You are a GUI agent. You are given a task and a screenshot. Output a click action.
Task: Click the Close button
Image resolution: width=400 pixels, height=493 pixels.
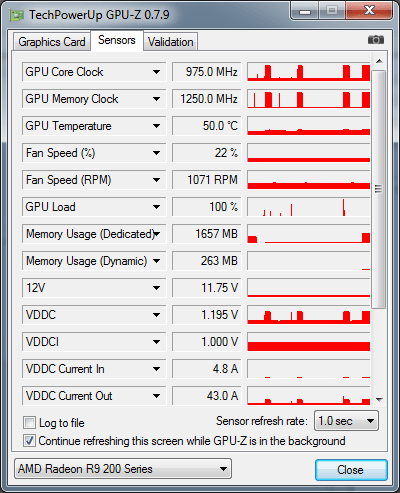click(351, 470)
